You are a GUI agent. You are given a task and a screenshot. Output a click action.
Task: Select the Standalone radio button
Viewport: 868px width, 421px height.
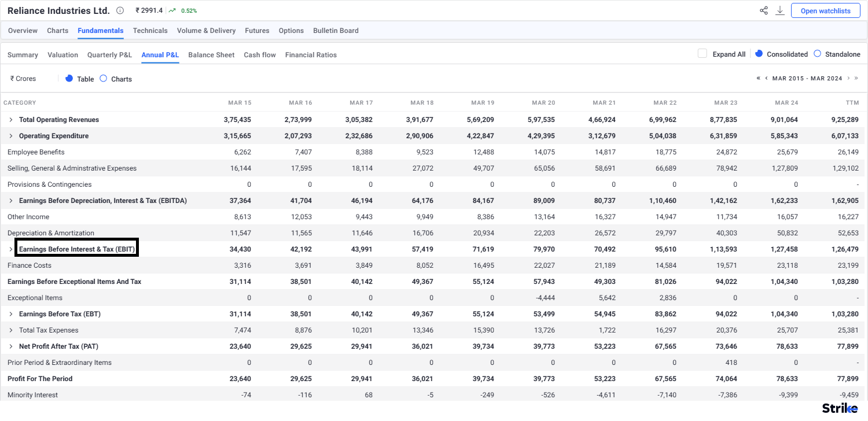[x=817, y=53]
